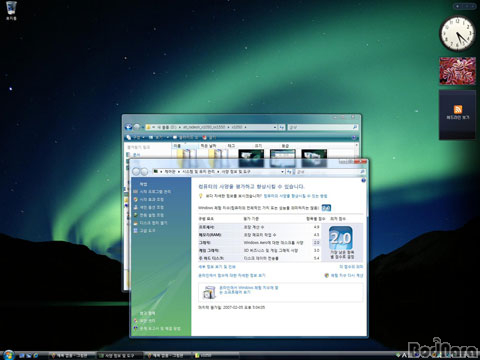Image resolution: width=480 pixels, height=360 pixels.
Task: Click the Windows Experience Index software icon
Action: (x=209, y=292)
